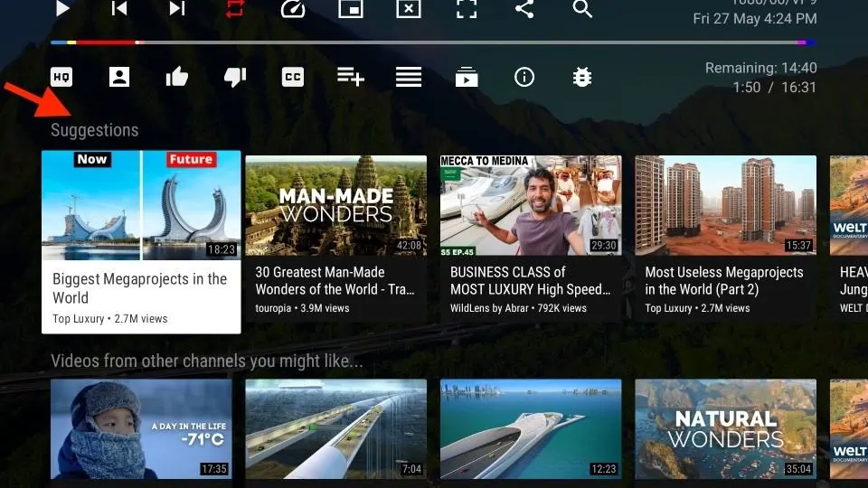Dislike the video with thumbs down

pos(235,77)
